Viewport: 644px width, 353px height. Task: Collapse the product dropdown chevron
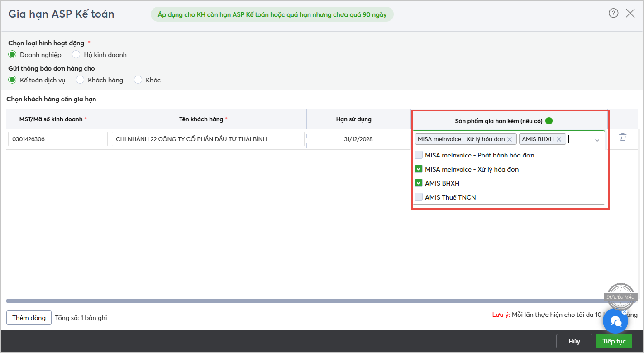(597, 140)
